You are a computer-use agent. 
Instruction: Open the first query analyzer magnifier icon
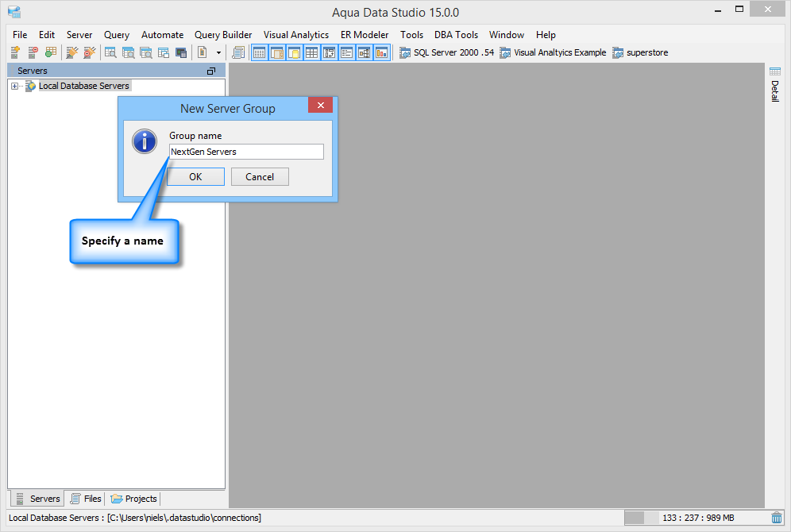pyautogui.click(x=110, y=52)
